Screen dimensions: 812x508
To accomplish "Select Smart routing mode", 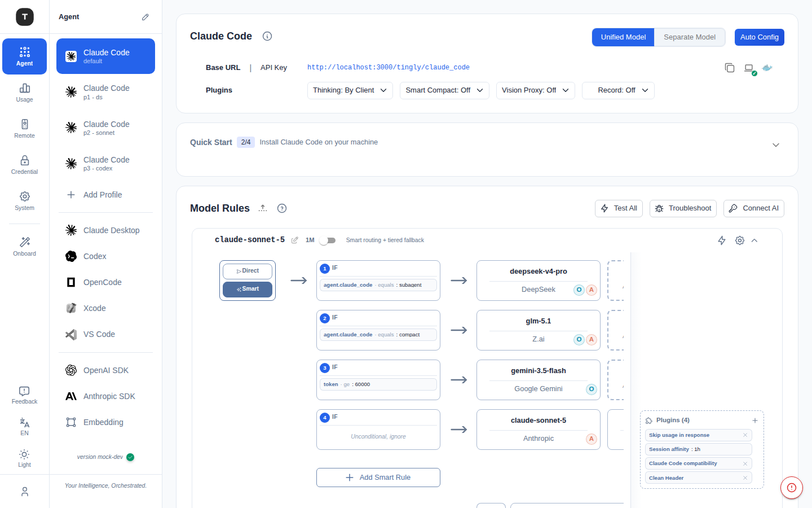I will 248,289.
